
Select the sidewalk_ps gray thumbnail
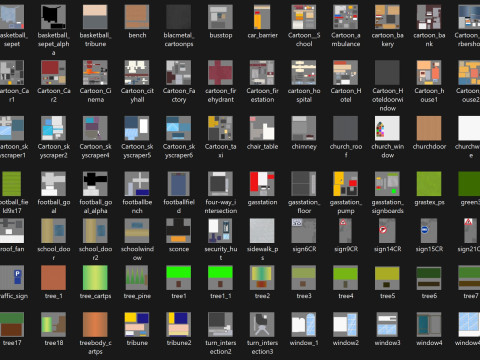coord(262,231)
